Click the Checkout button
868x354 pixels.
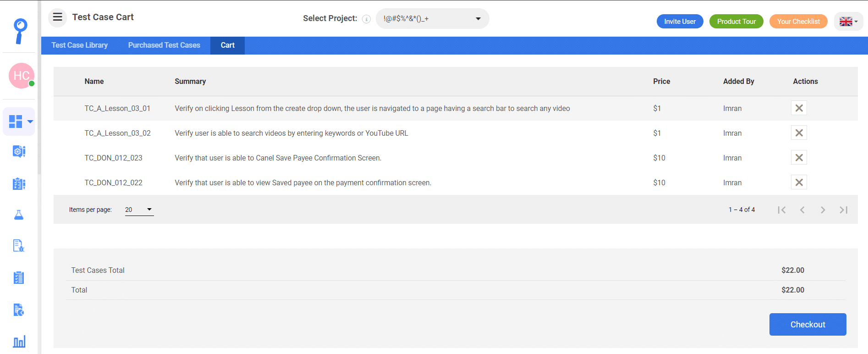[808, 325]
